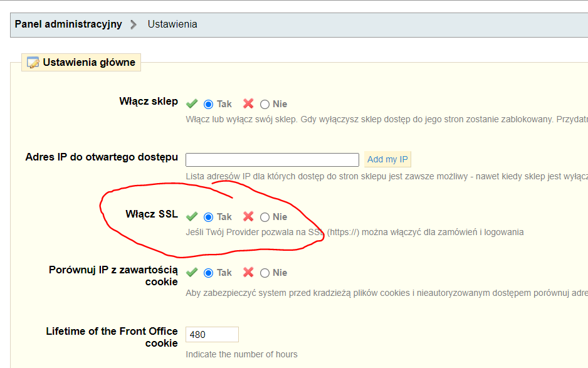Image resolution: width=588 pixels, height=368 pixels.
Task: Click the Front Office cookie lifetime field
Action: (212, 335)
